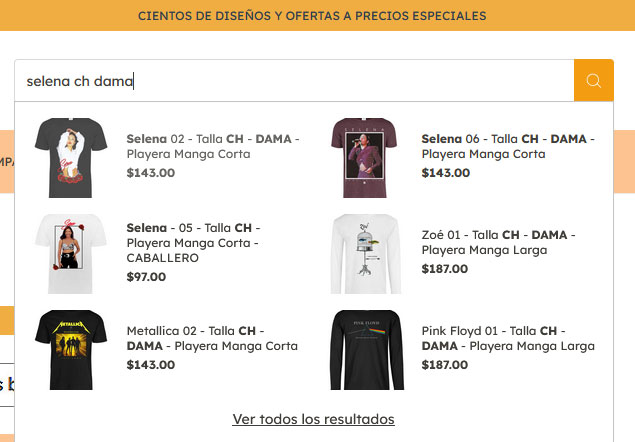
Task: Click the gray Selena 02 shirt thumbnail
Action: tap(71, 158)
